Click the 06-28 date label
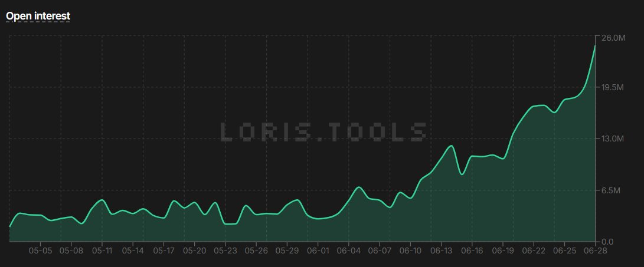Image resolution: width=644 pixels, height=267 pixels. [596, 250]
